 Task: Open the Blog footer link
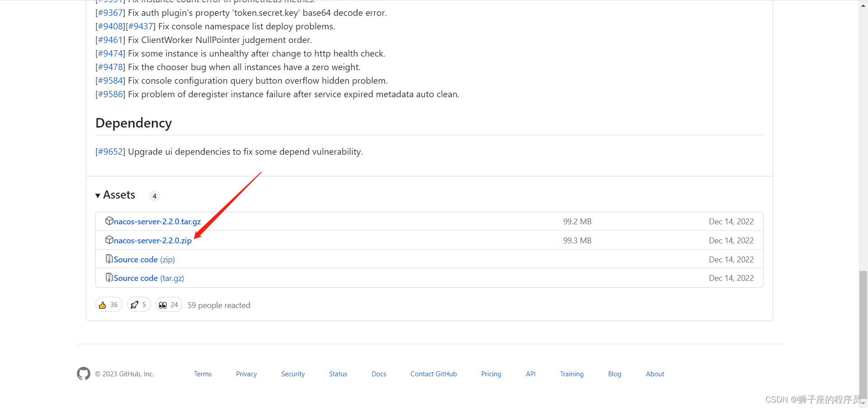click(615, 374)
